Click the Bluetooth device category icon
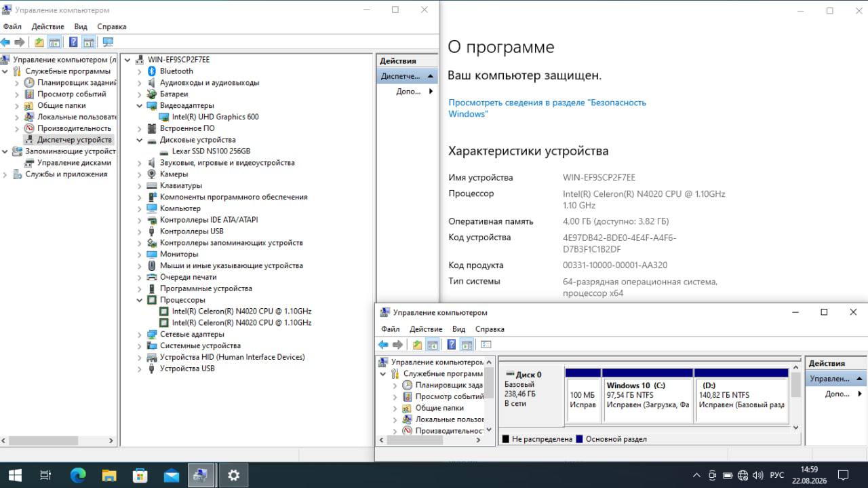Image resolution: width=868 pixels, height=488 pixels. [153, 71]
